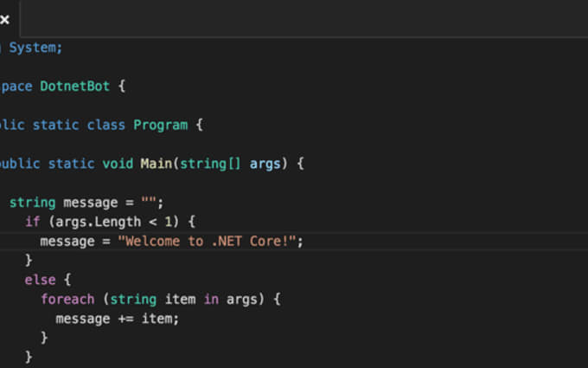Screen dimensions: 588x368
Task: Click args parameter in Main signature
Action: (265, 164)
